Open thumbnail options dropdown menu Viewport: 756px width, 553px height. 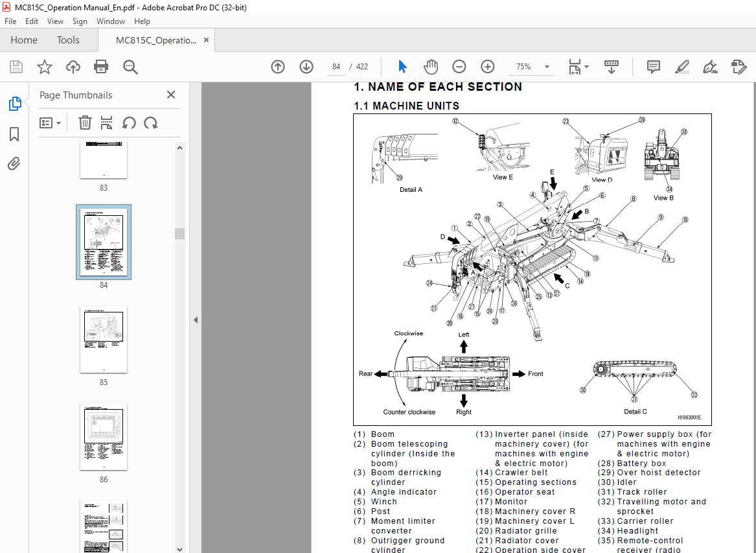click(50, 123)
